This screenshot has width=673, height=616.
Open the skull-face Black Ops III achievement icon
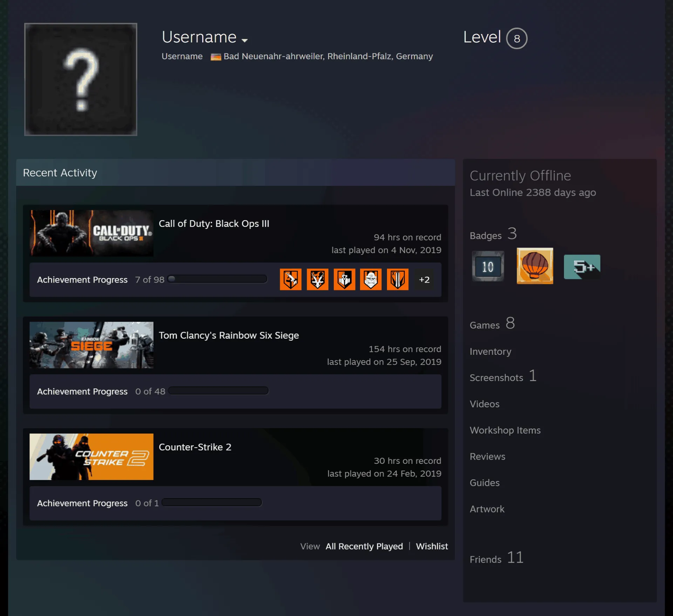pyautogui.click(x=371, y=279)
